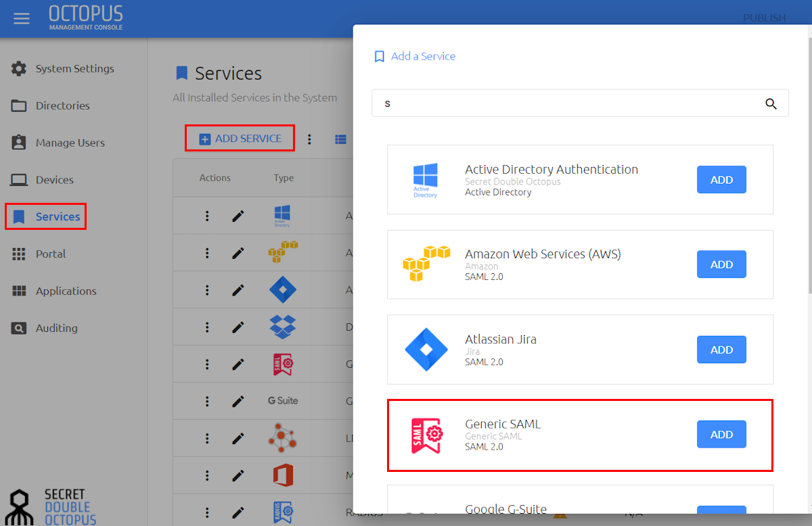Image resolution: width=812 pixels, height=526 pixels.
Task: Add the Atlassian Jira service
Action: click(x=721, y=350)
